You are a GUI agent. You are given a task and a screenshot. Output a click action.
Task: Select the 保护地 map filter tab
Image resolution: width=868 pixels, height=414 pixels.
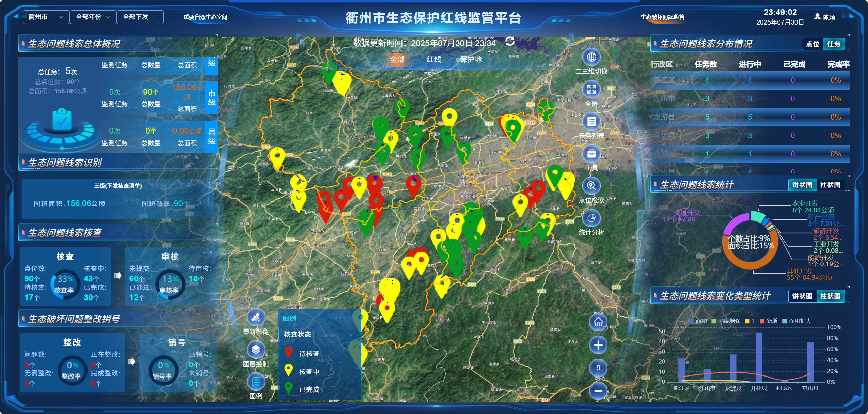471,59
